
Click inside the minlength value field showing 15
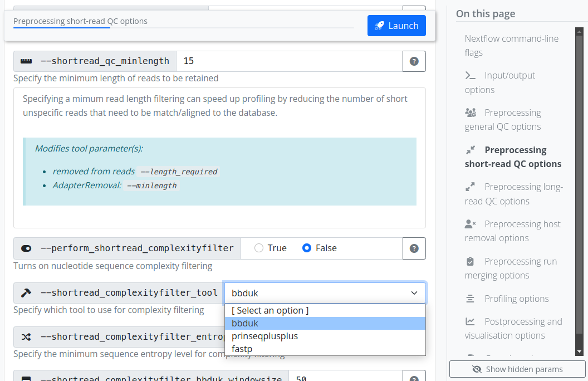[x=290, y=61]
